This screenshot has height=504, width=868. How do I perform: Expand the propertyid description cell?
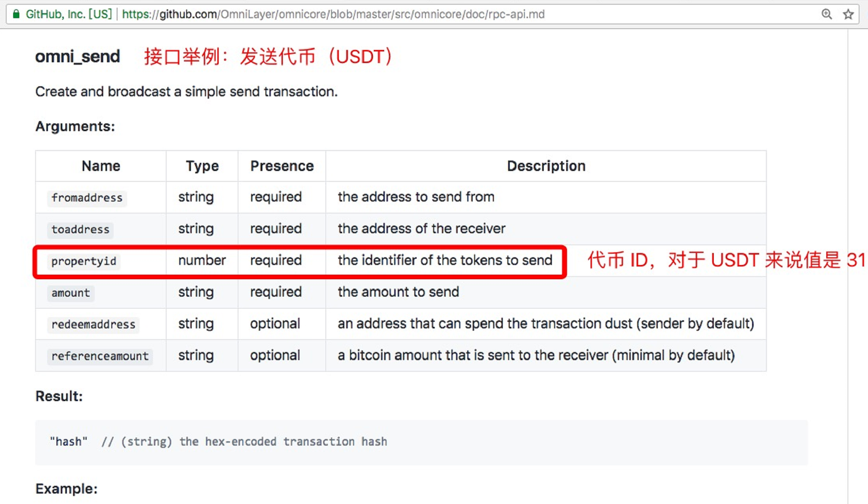[445, 260]
